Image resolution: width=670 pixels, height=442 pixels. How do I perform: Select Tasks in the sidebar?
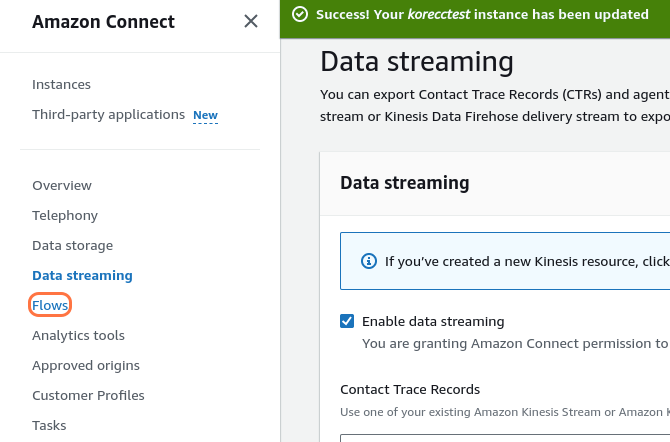[49, 426]
